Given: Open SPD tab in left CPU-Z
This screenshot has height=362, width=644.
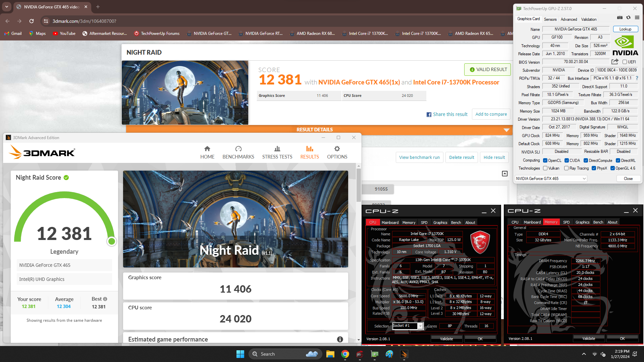Looking at the screenshot, I should click(424, 223).
